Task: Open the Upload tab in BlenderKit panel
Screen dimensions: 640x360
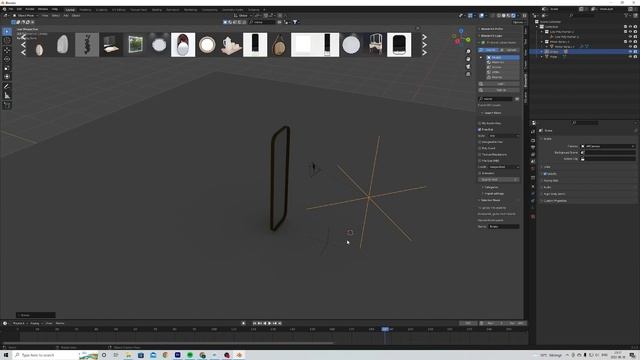Action: point(510,50)
